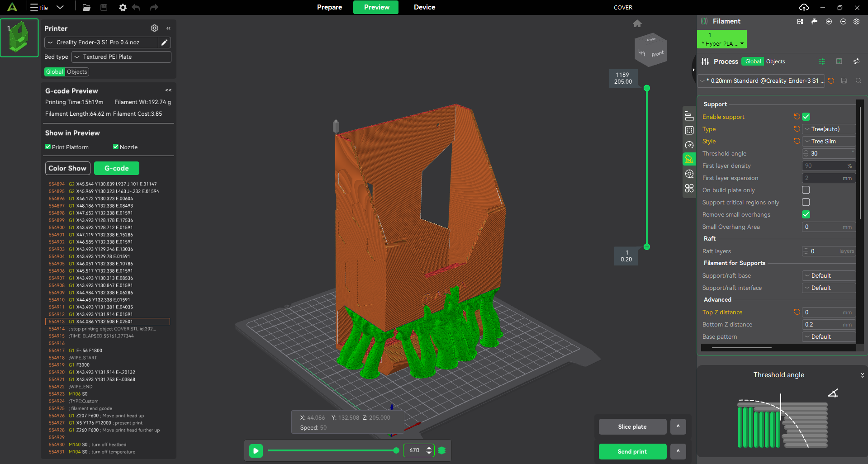Viewport: 868px width, 464px height.
Task: Reset process preset with orange revert icon
Action: point(831,81)
